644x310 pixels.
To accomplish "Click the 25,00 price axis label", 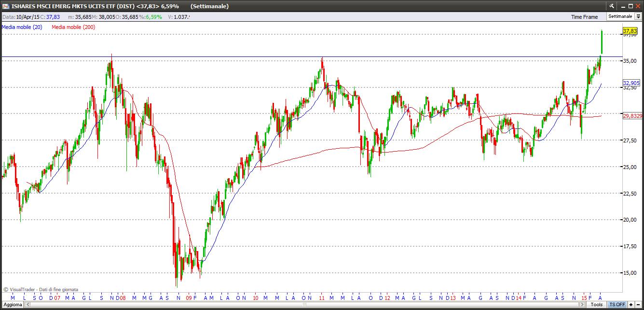I will tap(630, 167).
